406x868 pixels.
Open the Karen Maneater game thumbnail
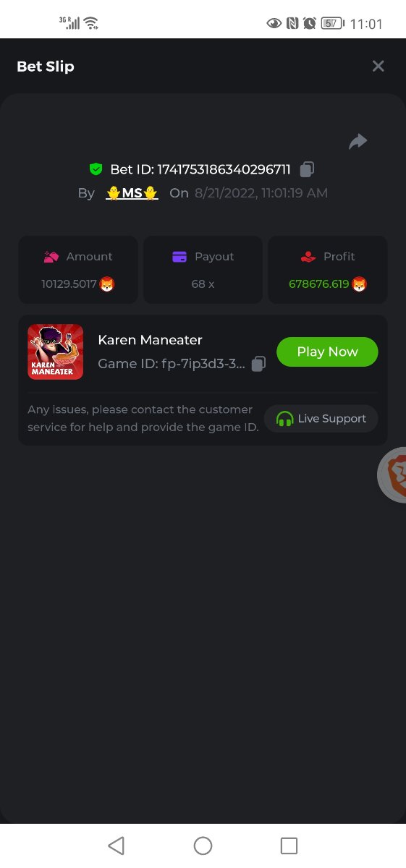point(56,352)
